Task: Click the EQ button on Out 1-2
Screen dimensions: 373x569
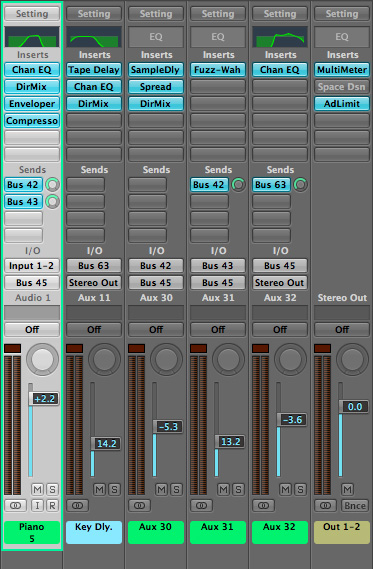Action: (342, 37)
